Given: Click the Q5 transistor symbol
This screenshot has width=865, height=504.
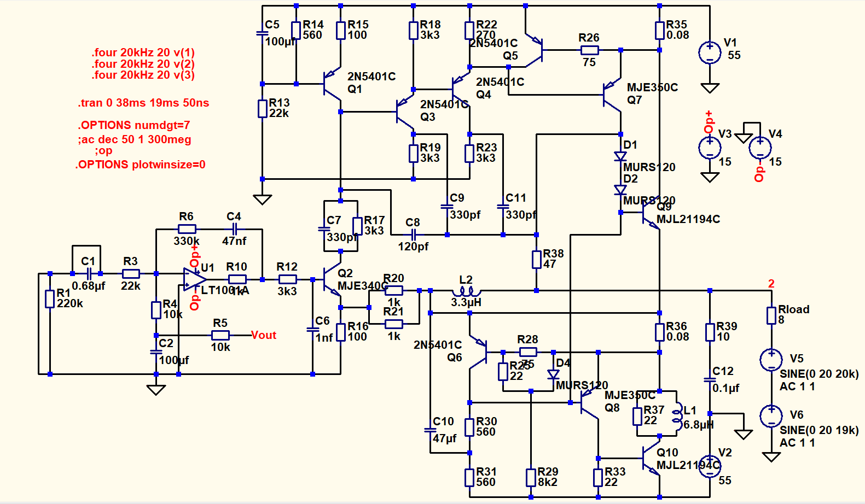Looking at the screenshot, I should pyautogui.click(x=534, y=50).
